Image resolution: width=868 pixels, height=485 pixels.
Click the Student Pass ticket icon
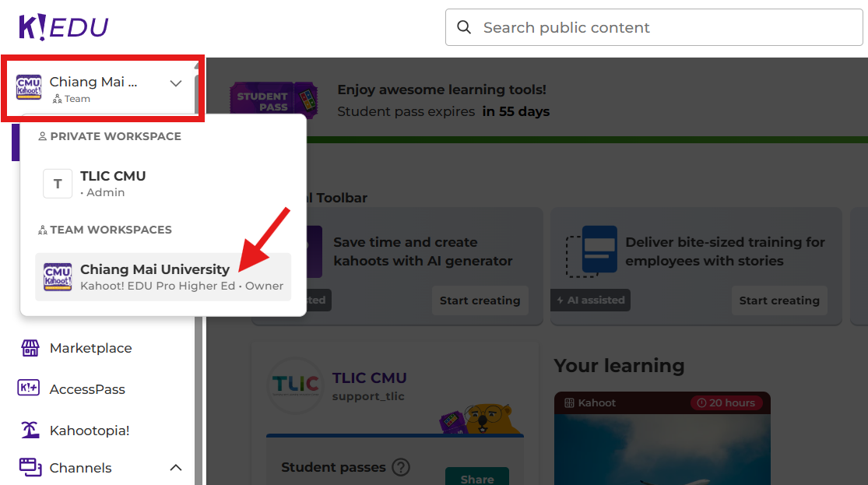(273, 101)
